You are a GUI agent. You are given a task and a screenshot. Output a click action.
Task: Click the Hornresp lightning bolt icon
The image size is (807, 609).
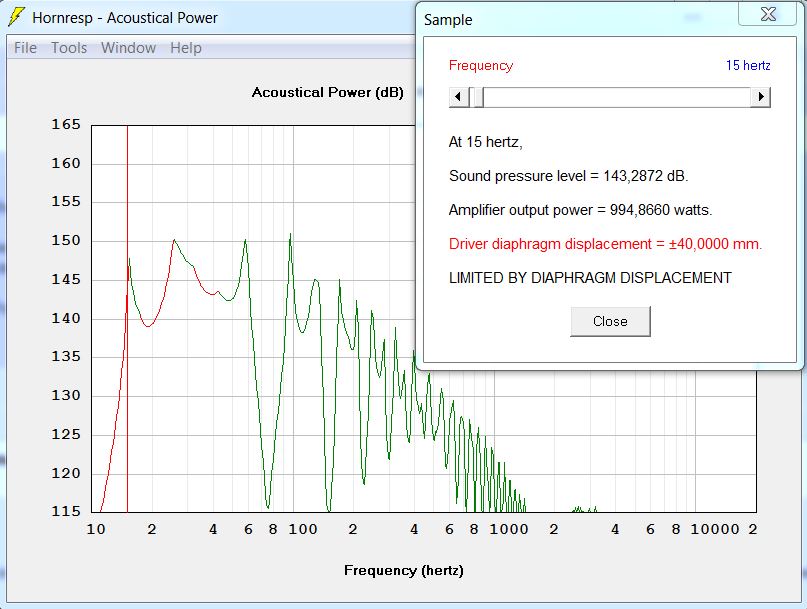point(16,17)
